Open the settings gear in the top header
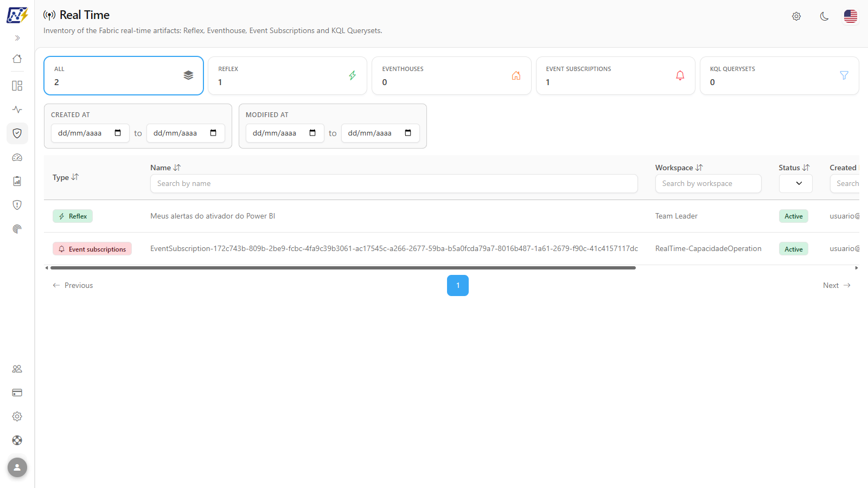Image resolution: width=868 pixels, height=488 pixels. pos(796,16)
